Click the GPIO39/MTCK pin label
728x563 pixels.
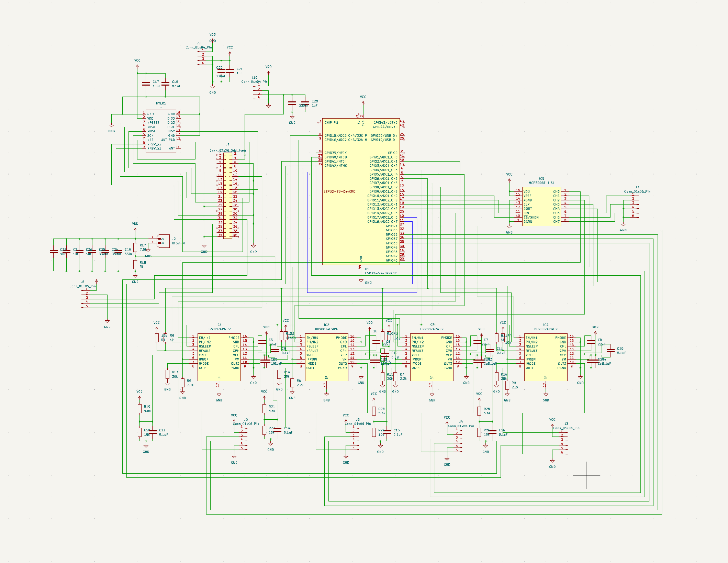tap(335, 153)
